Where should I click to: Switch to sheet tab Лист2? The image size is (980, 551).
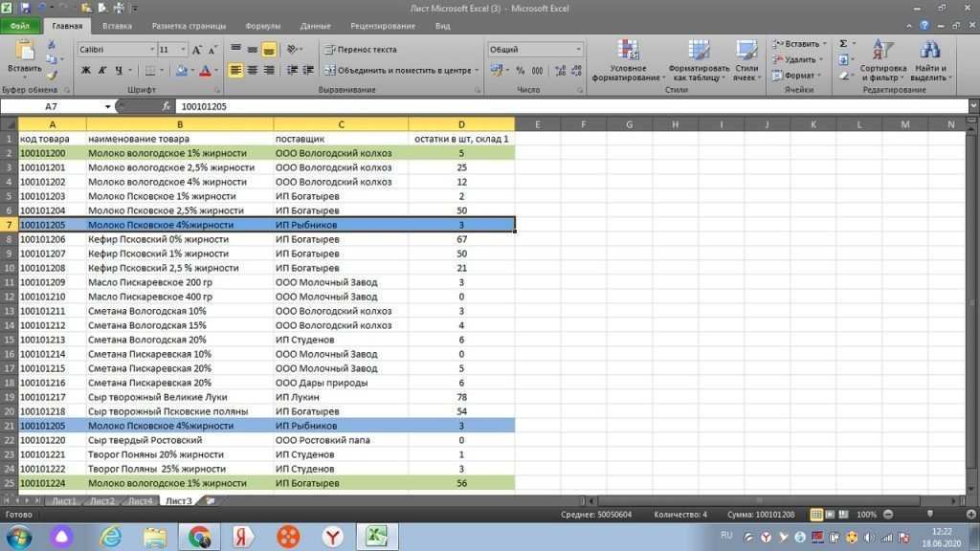coord(101,501)
